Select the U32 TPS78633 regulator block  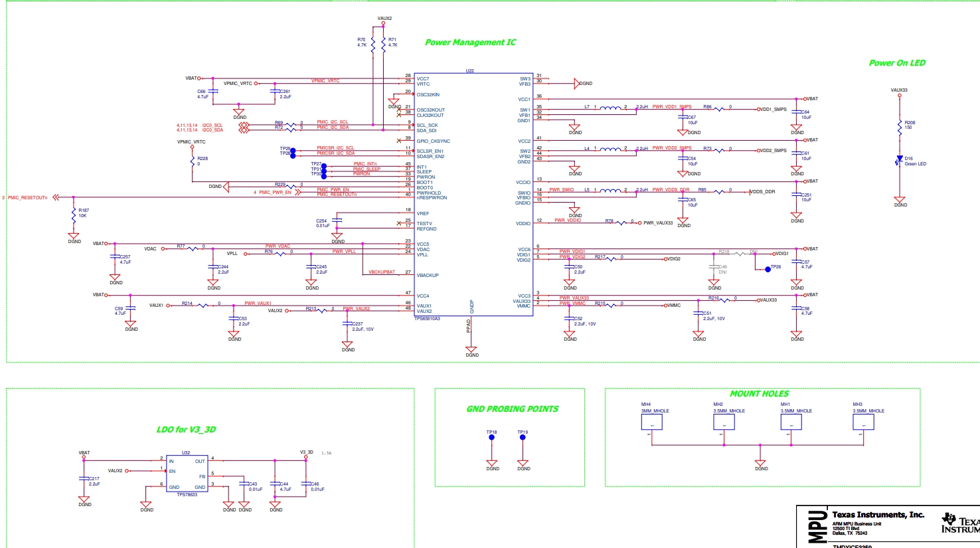(x=186, y=474)
